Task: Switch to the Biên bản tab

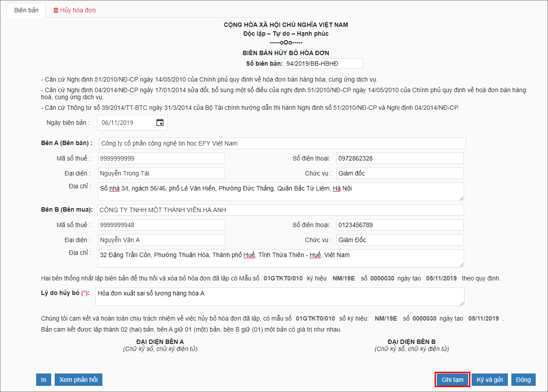Action: click(26, 10)
